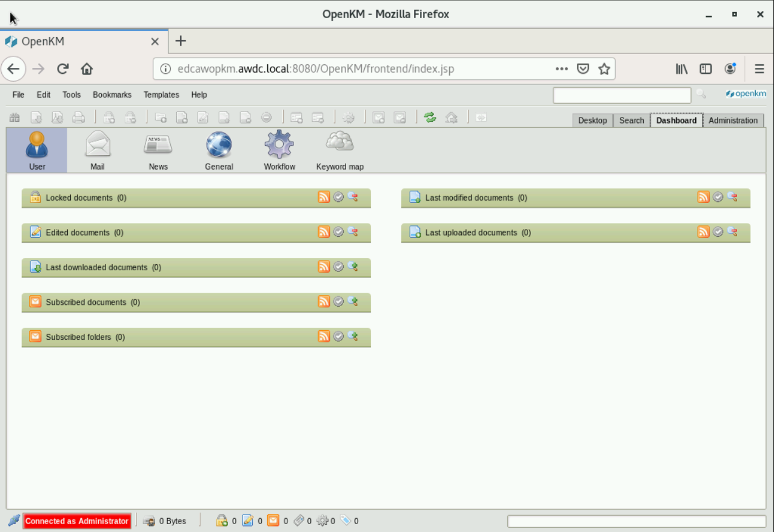Open the News dashboard view

158,150
